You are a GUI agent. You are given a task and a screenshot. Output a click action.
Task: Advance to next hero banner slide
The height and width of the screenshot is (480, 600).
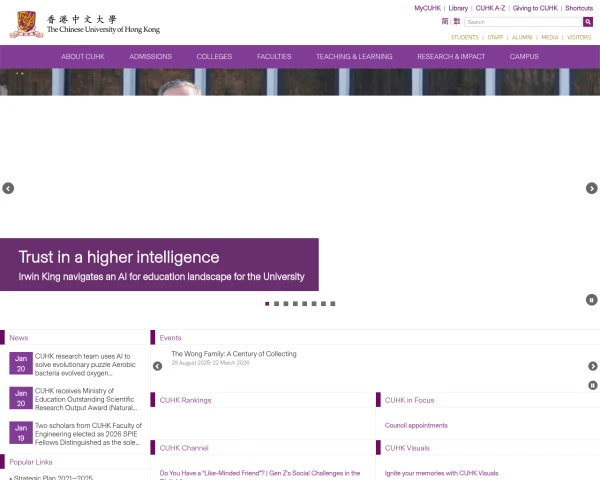(591, 188)
